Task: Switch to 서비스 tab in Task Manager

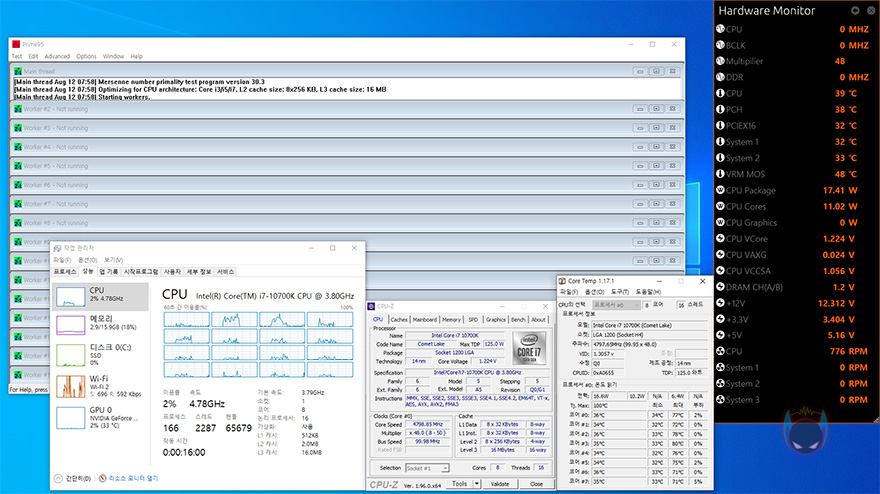Action: click(x=226, y=272)
